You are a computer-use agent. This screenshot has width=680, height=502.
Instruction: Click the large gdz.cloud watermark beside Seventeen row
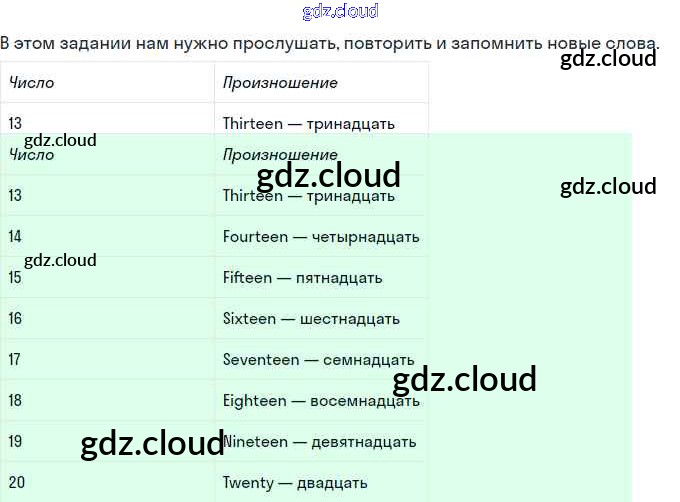(x=464, y=380)
